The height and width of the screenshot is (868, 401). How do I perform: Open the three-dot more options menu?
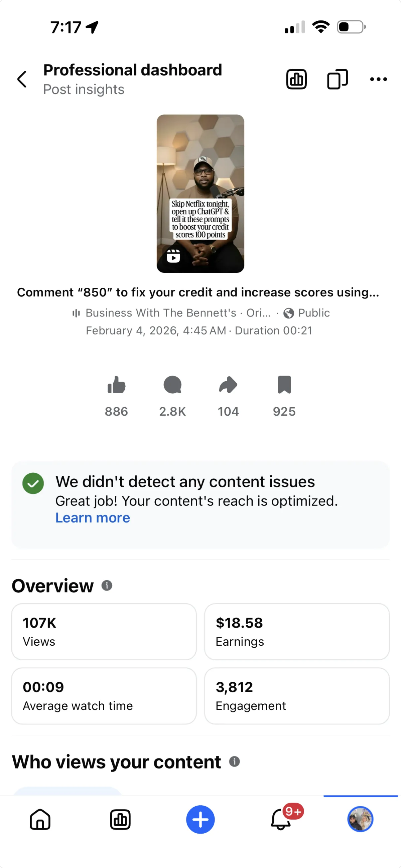click(378, 79)
